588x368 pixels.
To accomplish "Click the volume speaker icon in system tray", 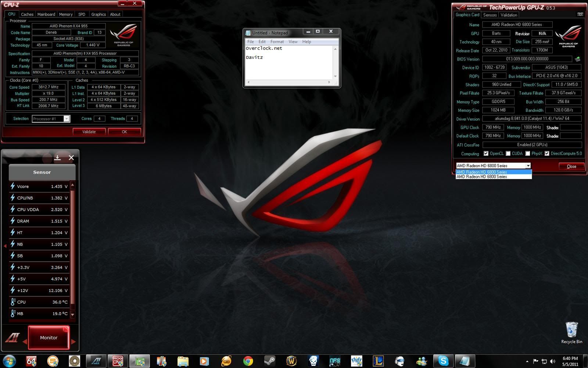I will coord(552,361).
